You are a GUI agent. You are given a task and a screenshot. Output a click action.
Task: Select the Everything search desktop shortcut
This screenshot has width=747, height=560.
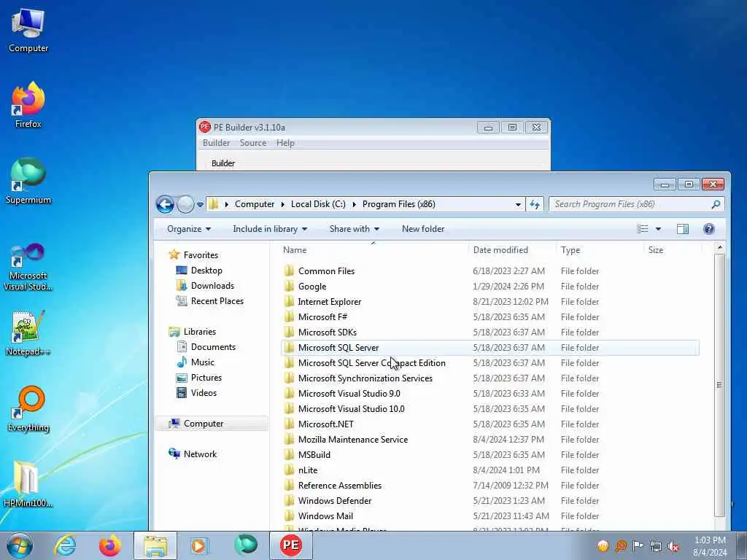[28, 408]
